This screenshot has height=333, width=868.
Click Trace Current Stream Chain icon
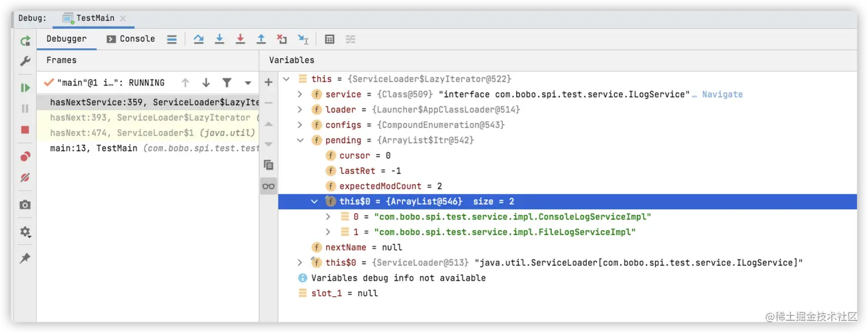click(x=350, y=39)
